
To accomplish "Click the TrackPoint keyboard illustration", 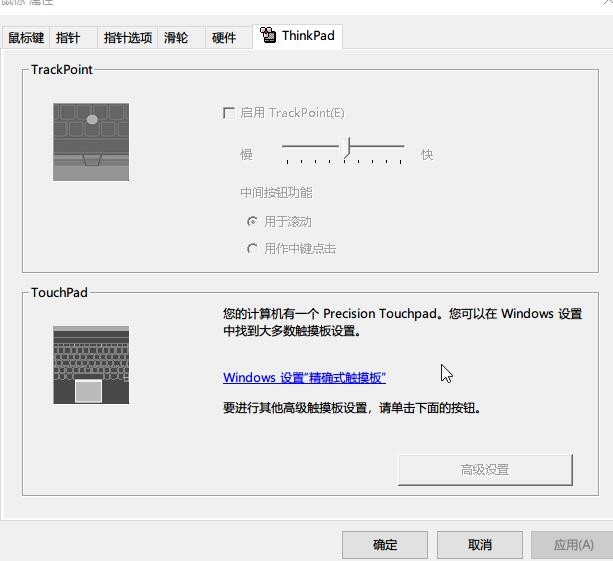I will pyautogui.click(x=91, y=142).
